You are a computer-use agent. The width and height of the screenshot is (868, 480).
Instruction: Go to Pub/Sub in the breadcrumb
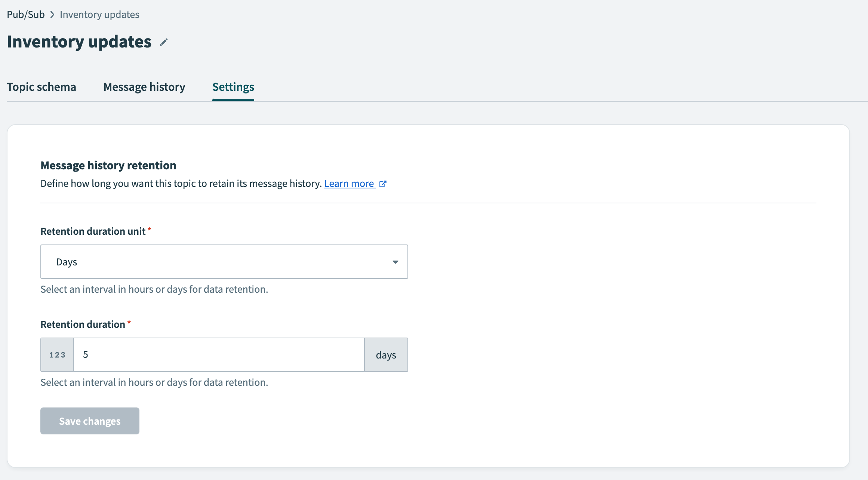tap(26, 14)
